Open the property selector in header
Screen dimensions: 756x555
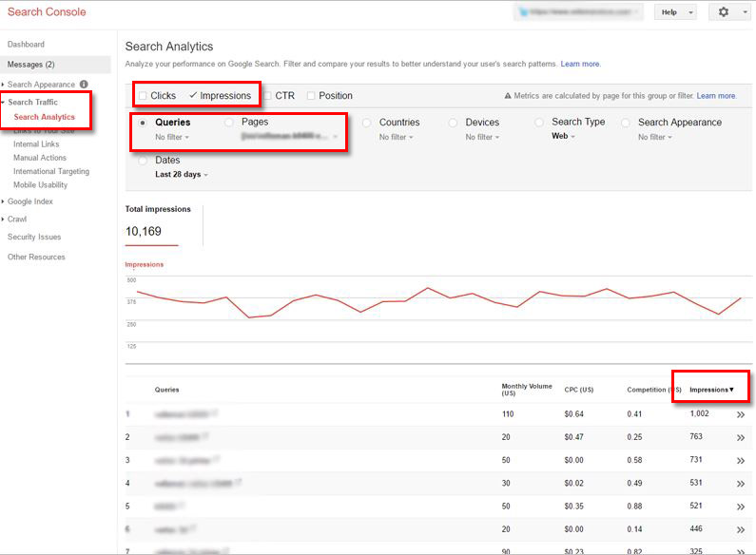(x=578, y=12)
